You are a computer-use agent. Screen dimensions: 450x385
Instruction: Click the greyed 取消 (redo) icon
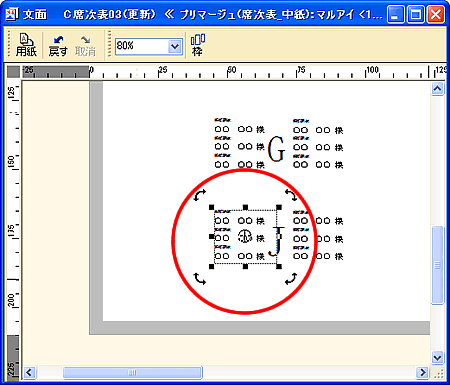(x=85, y=45)
